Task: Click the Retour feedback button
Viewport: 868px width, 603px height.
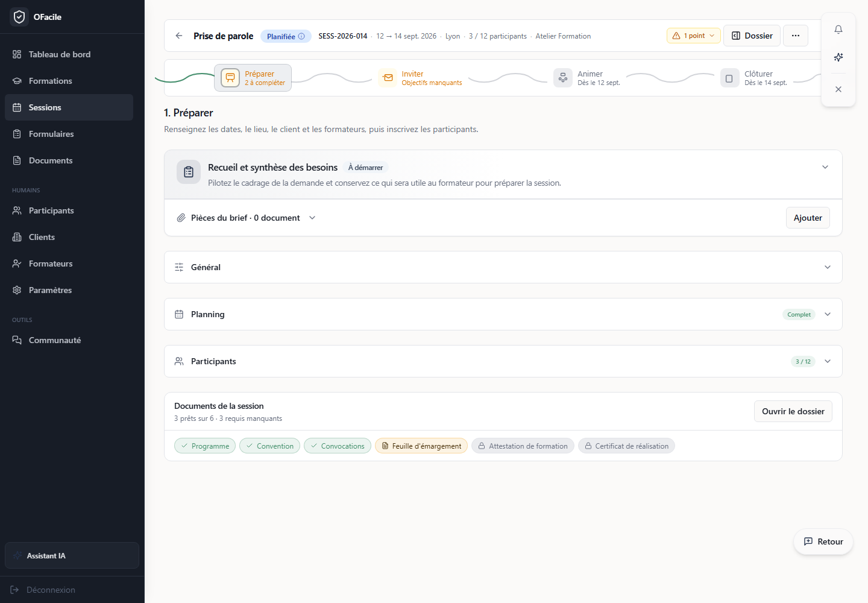Action: 823,541
